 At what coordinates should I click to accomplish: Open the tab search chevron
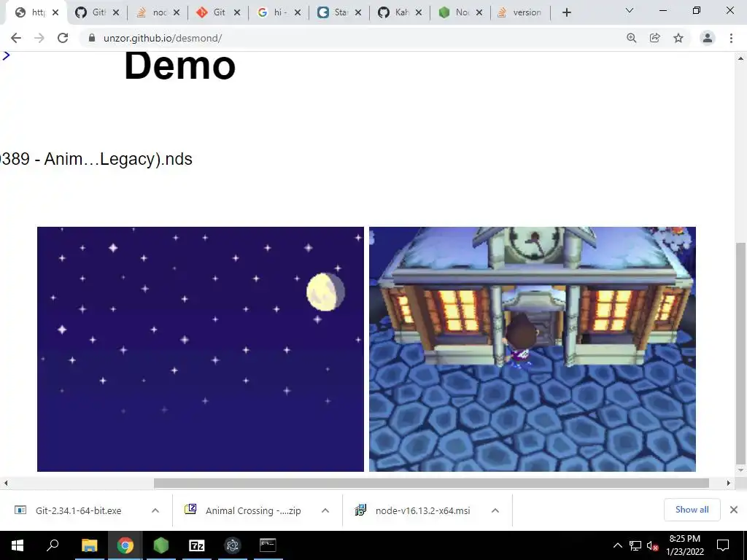pos(630,10)
